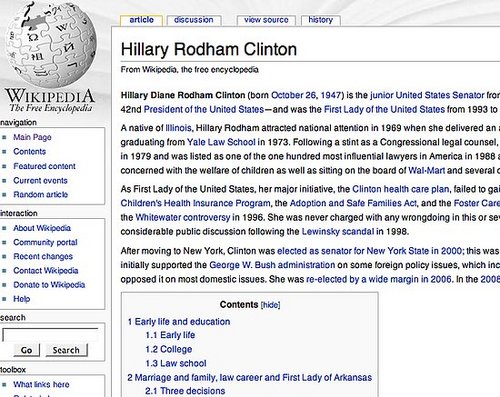Open Current events link

pyautogui.click(x=40, y=180)
